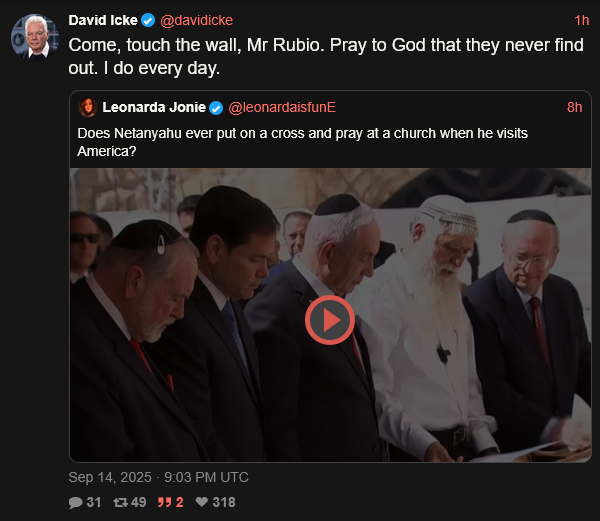Screen dimensions: 600x521
Task: Play the quoted tweet video
Action: coord(330,320)
